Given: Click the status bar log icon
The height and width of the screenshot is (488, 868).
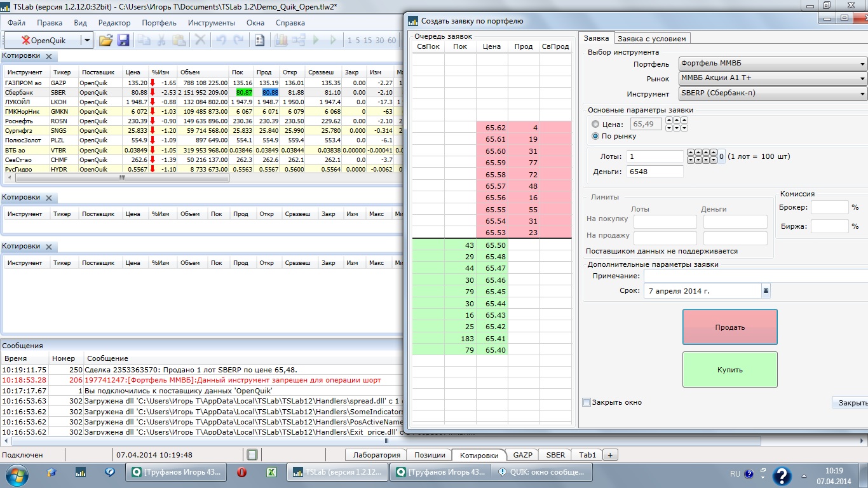Looking at the screenshot, I should click(x=252, y=455).
